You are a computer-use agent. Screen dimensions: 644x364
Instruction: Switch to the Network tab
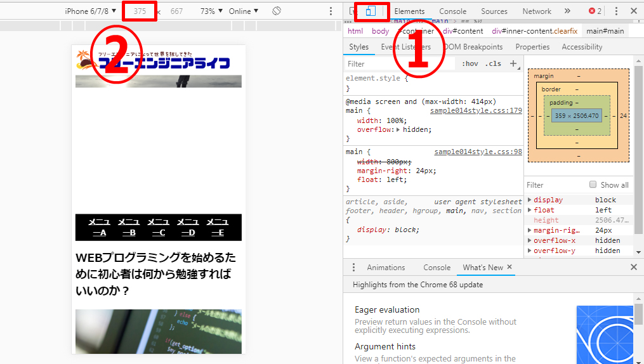click(x=537, y=11)
